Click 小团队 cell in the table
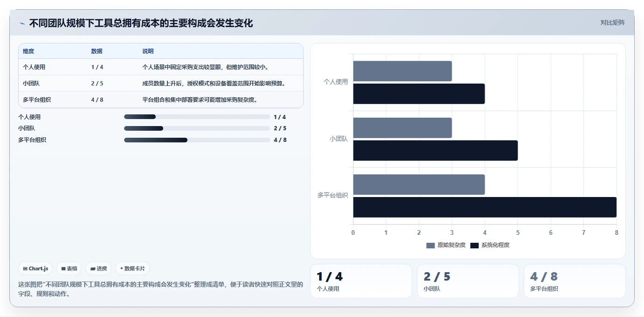This screenshot has width=644, height=317. tap(31, 84)
